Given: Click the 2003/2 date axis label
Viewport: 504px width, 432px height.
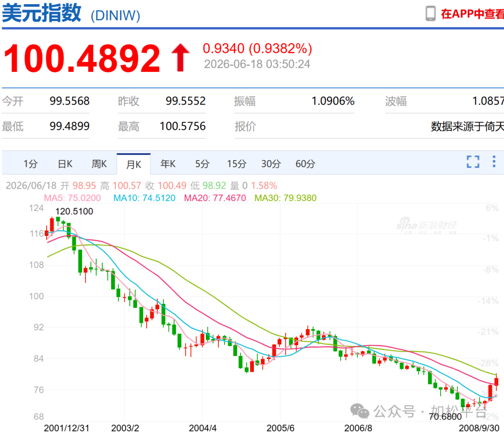Looking at the screenshot, I should point(125,428).
